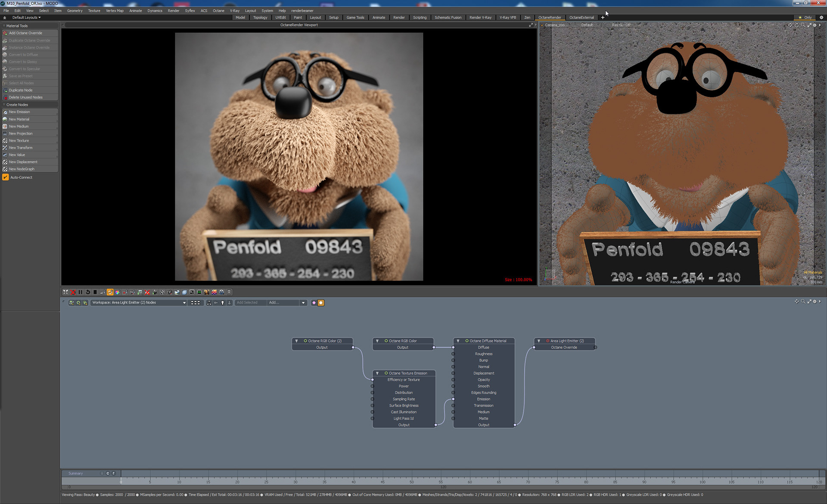
Task: Switch to the Schematic Fusion tab
Action: click(x=448, y=18)
